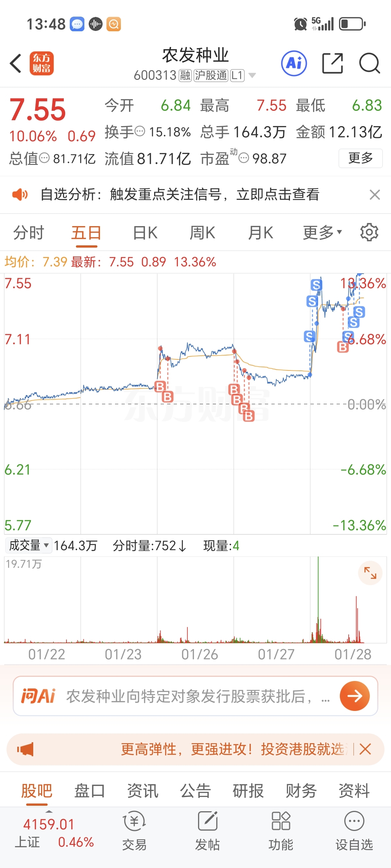Viewport: 391px width, 868px height.
Task: Open the 公告 announcements tab
Action: 195,790
